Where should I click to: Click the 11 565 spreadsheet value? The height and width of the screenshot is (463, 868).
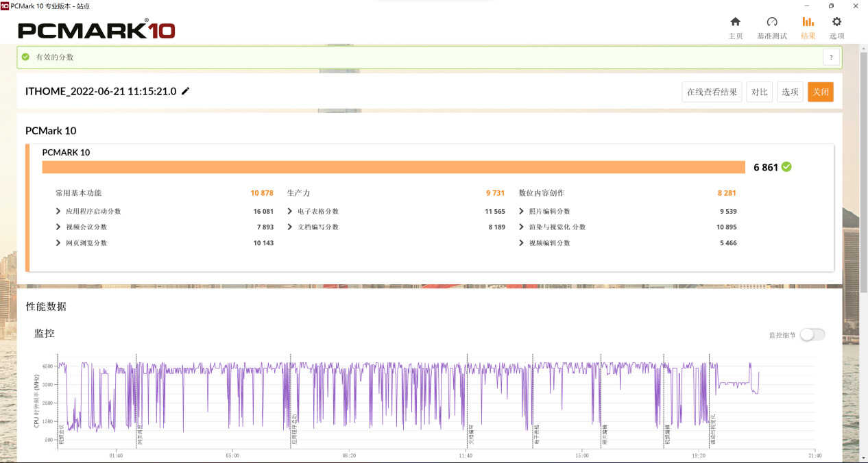[x=495, y=212]
